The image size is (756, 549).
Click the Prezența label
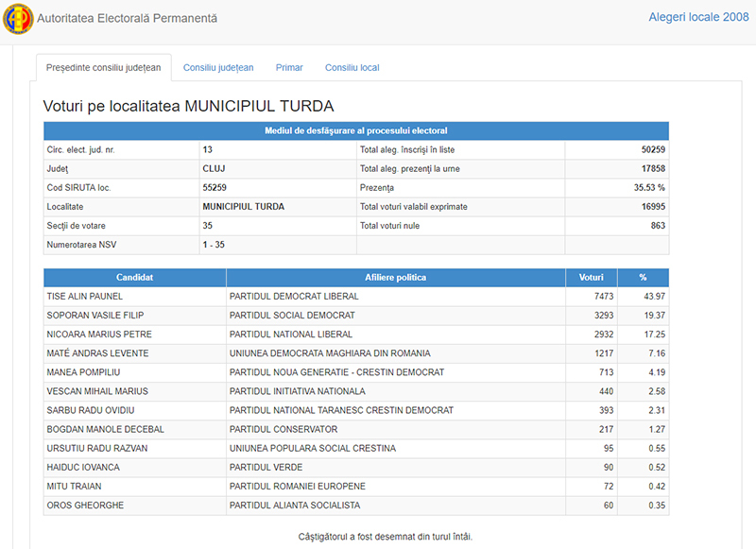click(x=376, y=187)
